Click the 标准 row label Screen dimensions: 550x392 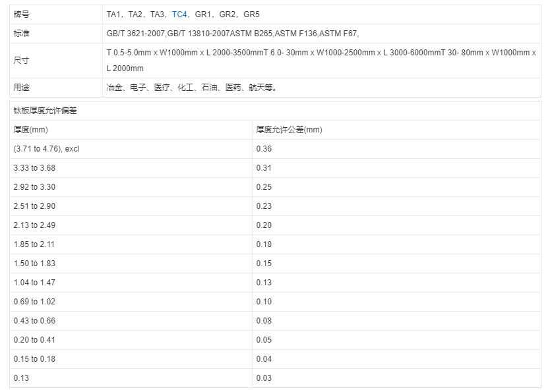22,34
